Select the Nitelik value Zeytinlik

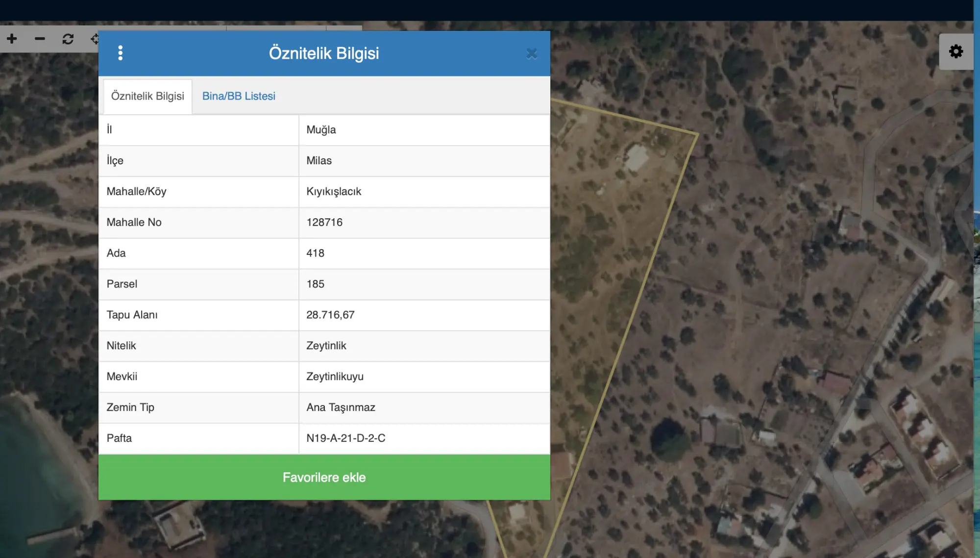(326, 346)
